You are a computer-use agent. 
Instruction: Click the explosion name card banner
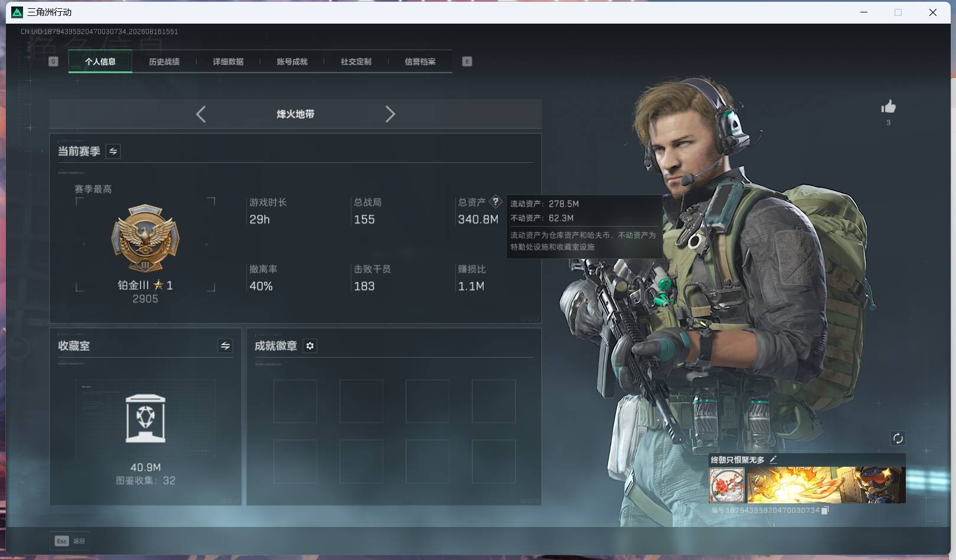(x=826, y=485)
